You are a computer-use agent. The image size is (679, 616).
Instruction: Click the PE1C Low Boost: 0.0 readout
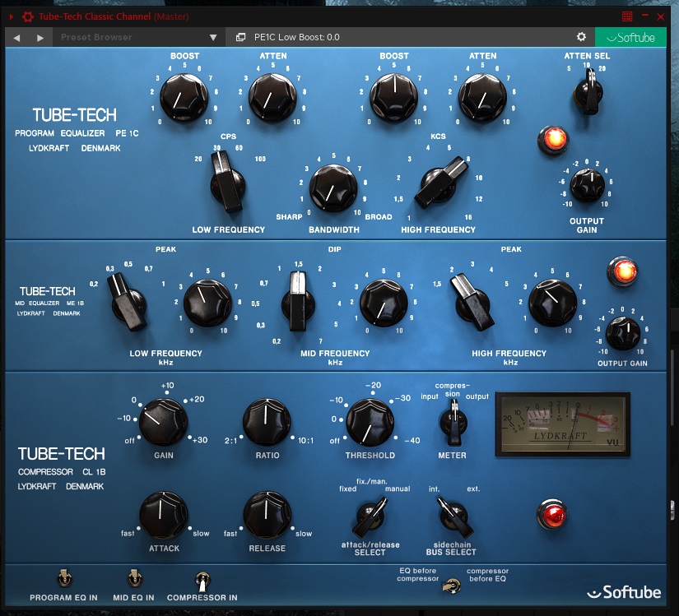[296, 37]
